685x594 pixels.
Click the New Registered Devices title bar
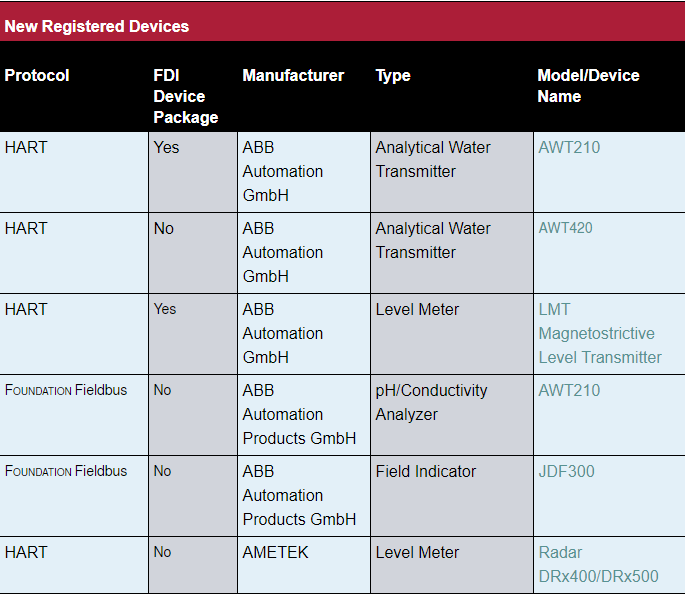tap(97, 26)
